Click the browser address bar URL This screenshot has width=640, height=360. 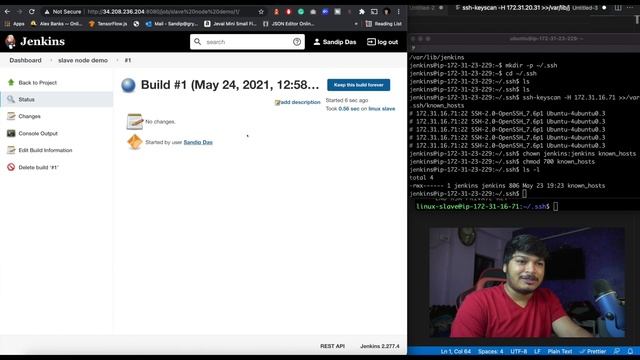click(x=163, y=11)
